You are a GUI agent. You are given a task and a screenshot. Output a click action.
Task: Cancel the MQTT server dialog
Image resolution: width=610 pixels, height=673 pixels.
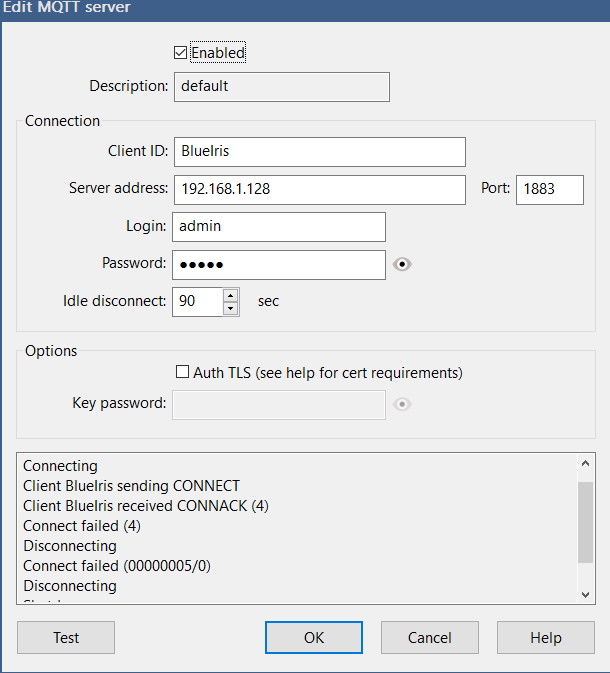pos(429,638)
